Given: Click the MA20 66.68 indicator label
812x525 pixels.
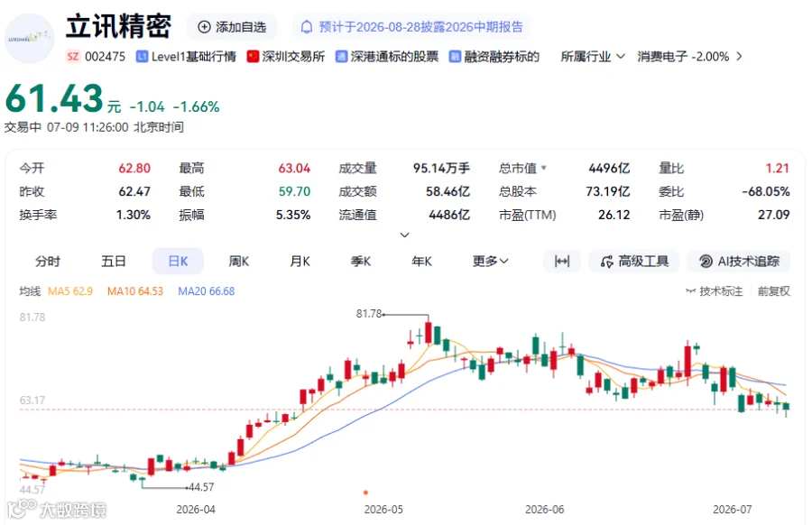Looking at the screenshot, I should (206, 291).
